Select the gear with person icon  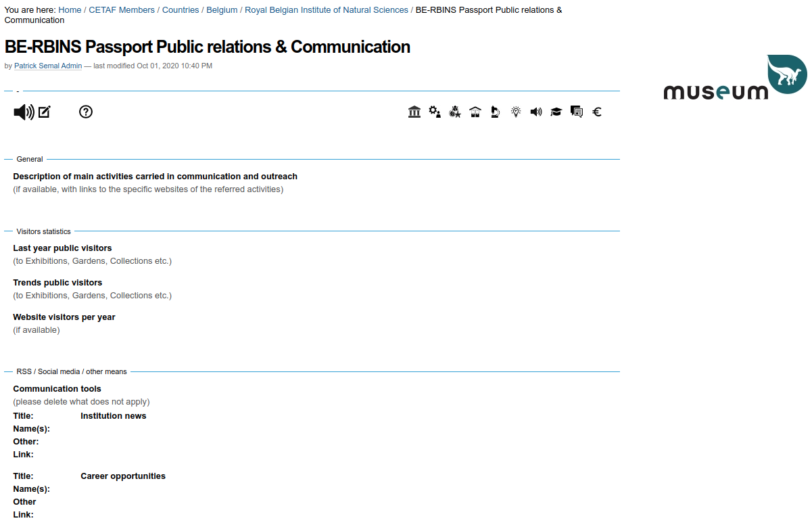(435, 112)
